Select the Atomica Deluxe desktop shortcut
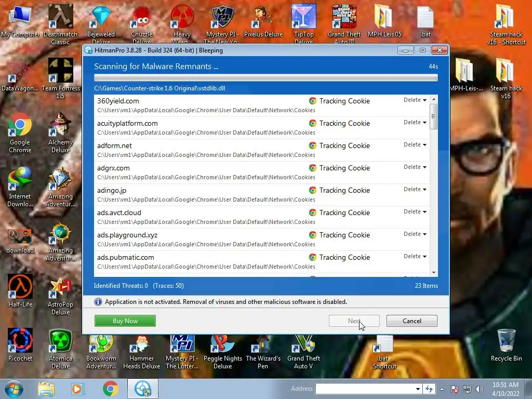 60,349
